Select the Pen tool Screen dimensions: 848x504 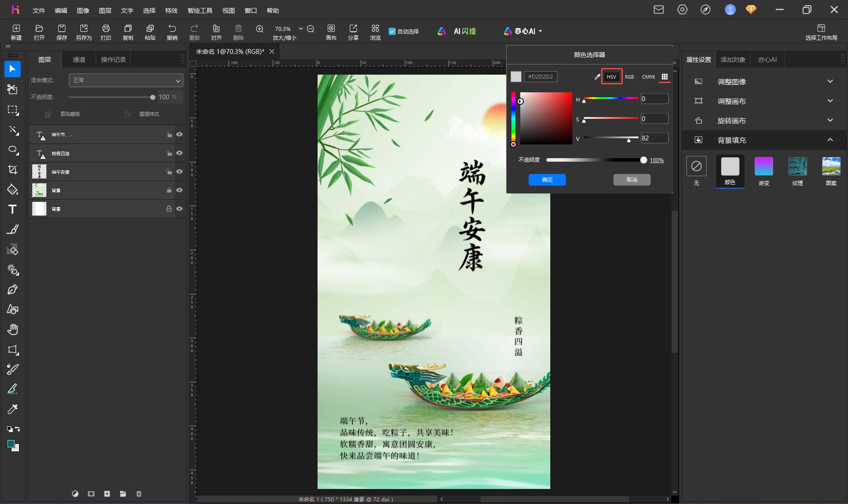click(x=12, y=289)
